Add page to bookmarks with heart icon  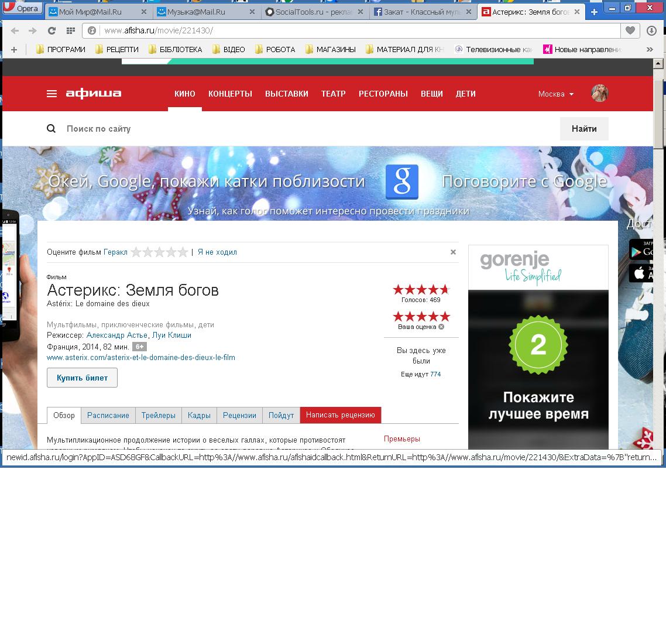(630, 30)
